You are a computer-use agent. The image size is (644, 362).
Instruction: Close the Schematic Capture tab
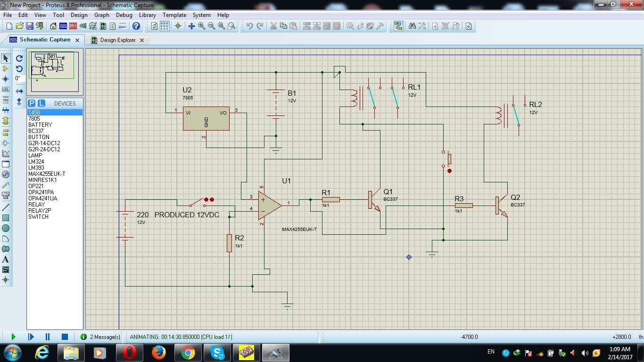point(77,40)
